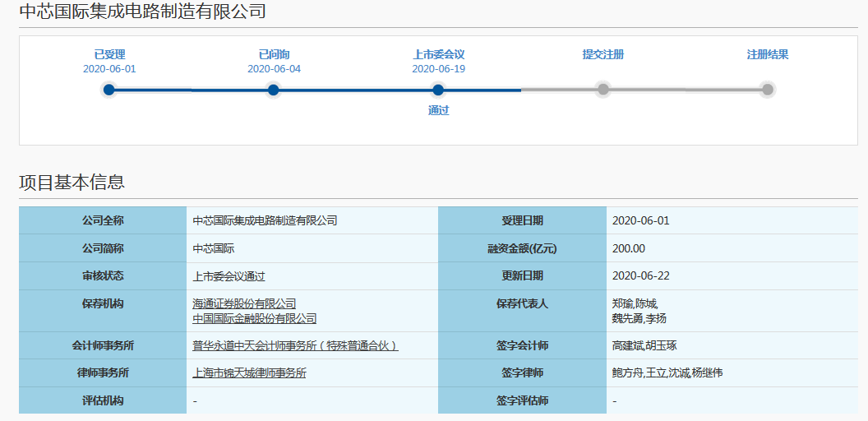868x421 pixels.
Task: Select the 上市委会议 stage label
Action: tap(438, 54)
